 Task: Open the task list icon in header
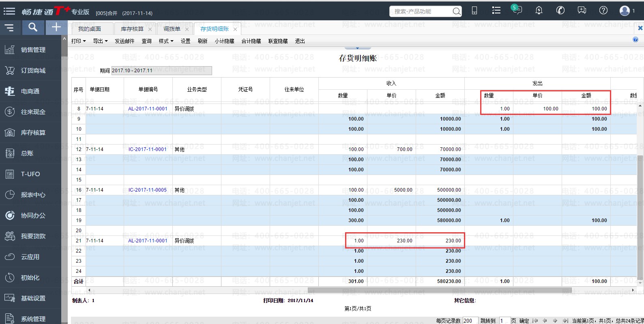[x=496, y=11]
